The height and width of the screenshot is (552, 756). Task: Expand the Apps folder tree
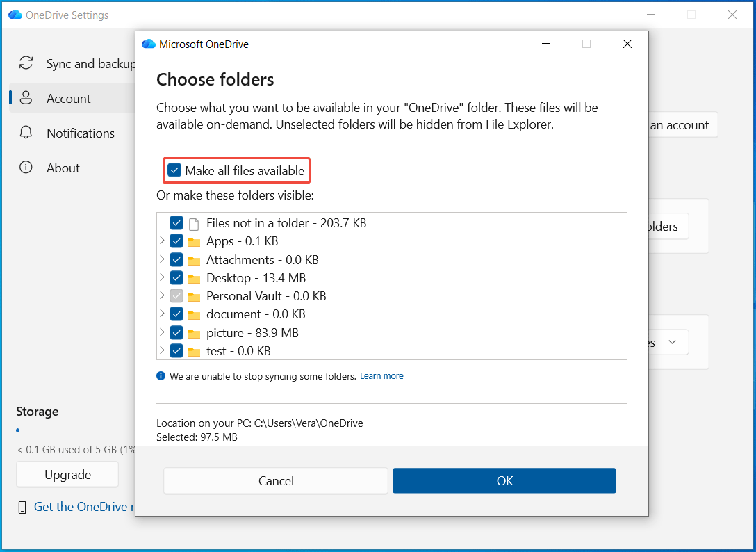[163, 241]
